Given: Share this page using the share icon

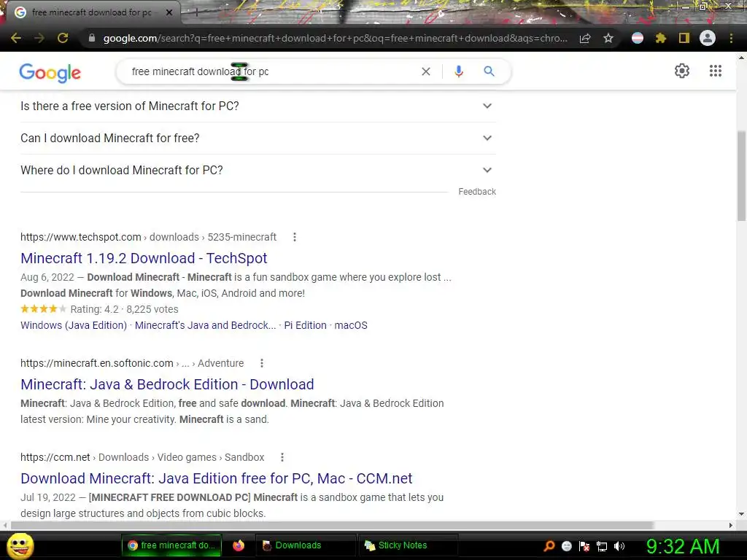Looking at the screenshot, I should (x=585, y=38).
